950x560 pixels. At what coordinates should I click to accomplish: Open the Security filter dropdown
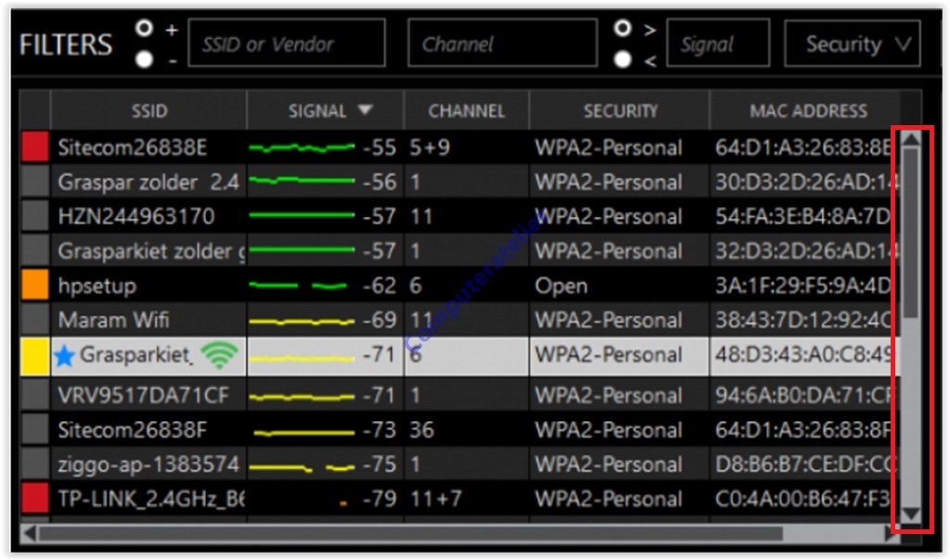click(x=853, y=43)
